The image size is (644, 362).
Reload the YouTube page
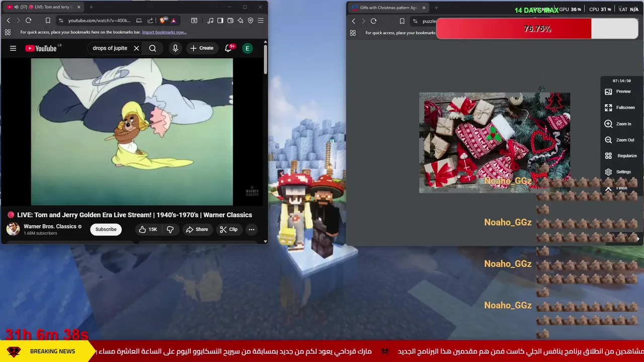coord(28,21)
